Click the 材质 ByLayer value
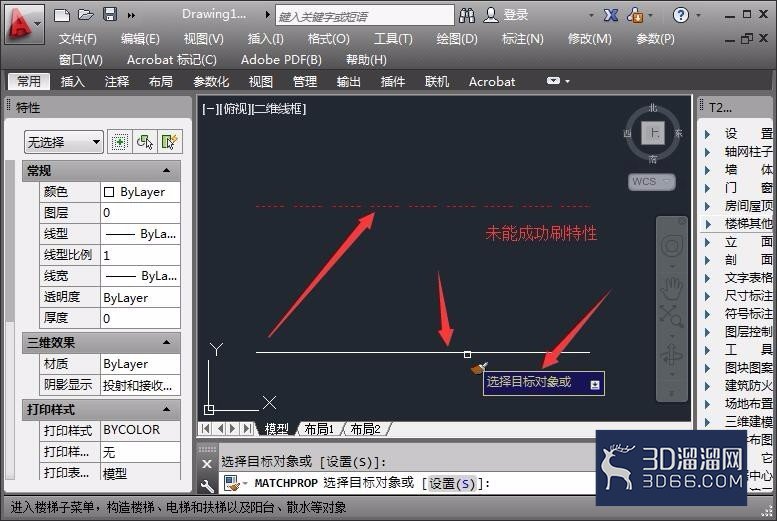Screen dimensions: 777x521 [140, 364]
